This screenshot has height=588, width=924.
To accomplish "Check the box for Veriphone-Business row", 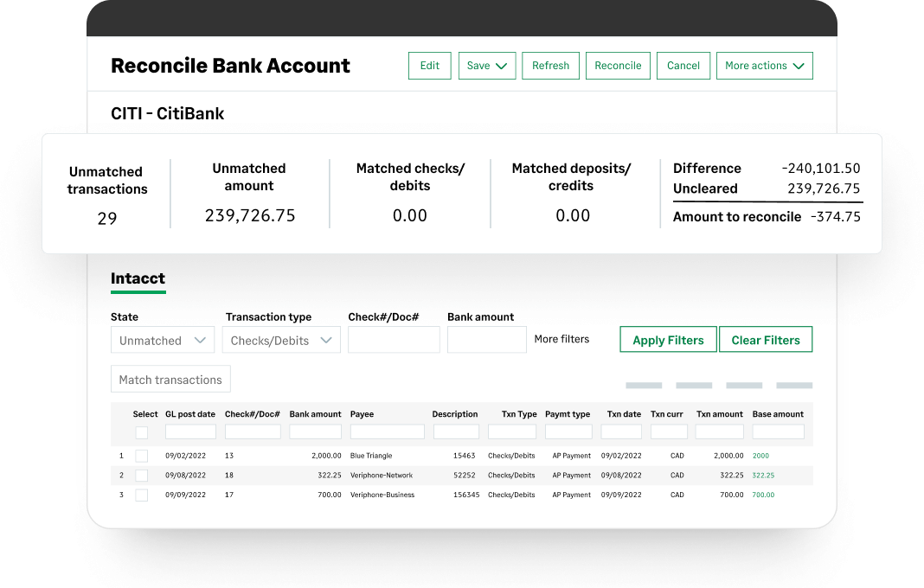I will (x=141, y=495).
